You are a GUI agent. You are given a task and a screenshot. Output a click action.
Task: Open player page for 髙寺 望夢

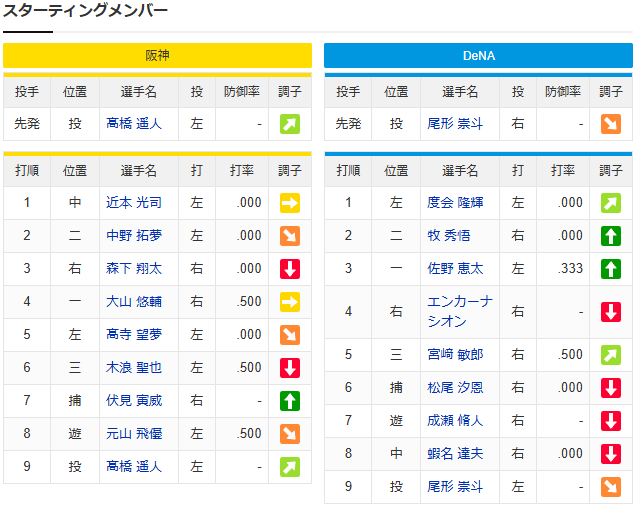[134, 334]
